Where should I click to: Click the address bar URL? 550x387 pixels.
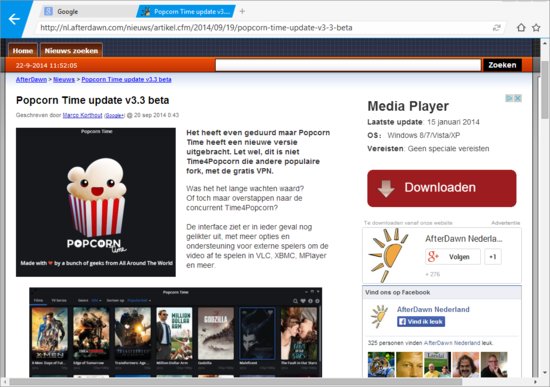[196, 28]
